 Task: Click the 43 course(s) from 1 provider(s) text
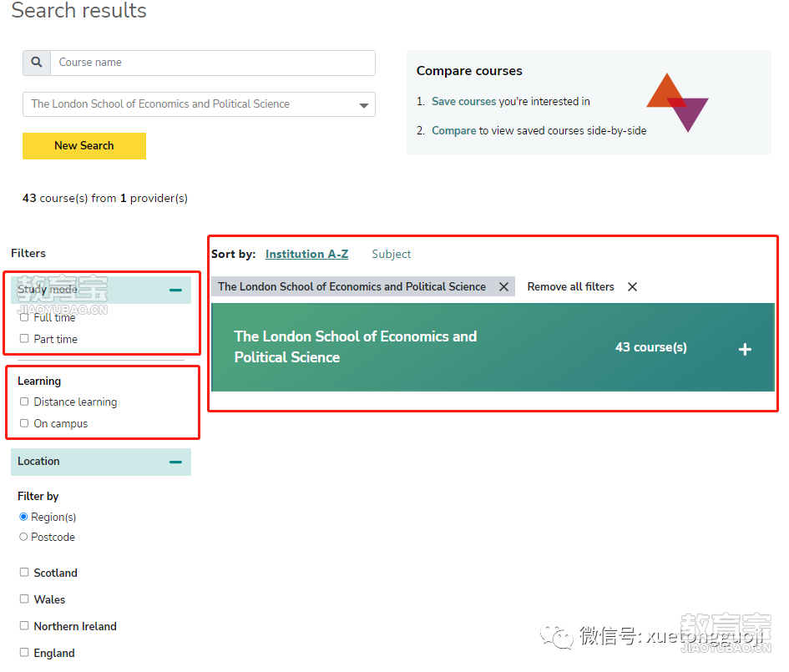[105, 198]
